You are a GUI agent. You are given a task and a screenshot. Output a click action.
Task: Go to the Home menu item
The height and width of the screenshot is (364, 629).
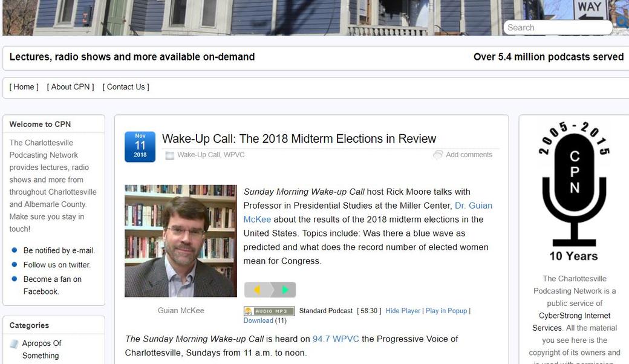pos(24,87)
